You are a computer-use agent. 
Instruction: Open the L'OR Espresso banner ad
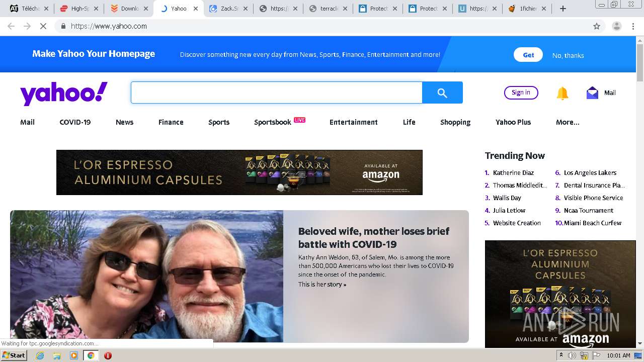[x=239, y=172]
